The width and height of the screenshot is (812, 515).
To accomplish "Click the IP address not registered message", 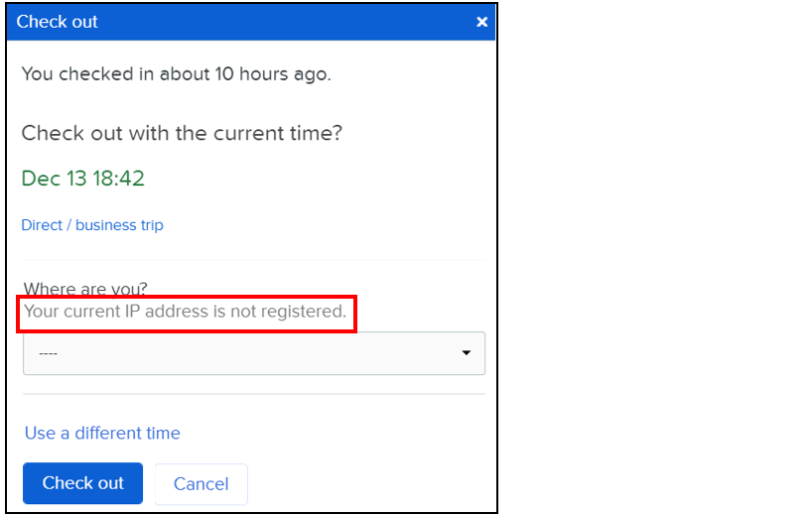I will coord(185,312).
